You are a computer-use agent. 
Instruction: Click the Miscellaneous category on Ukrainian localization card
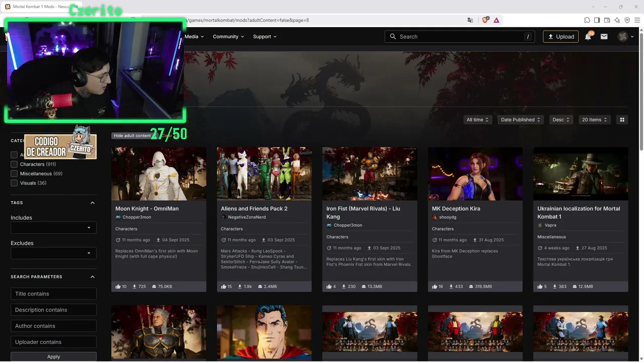(x=551, y=237)
